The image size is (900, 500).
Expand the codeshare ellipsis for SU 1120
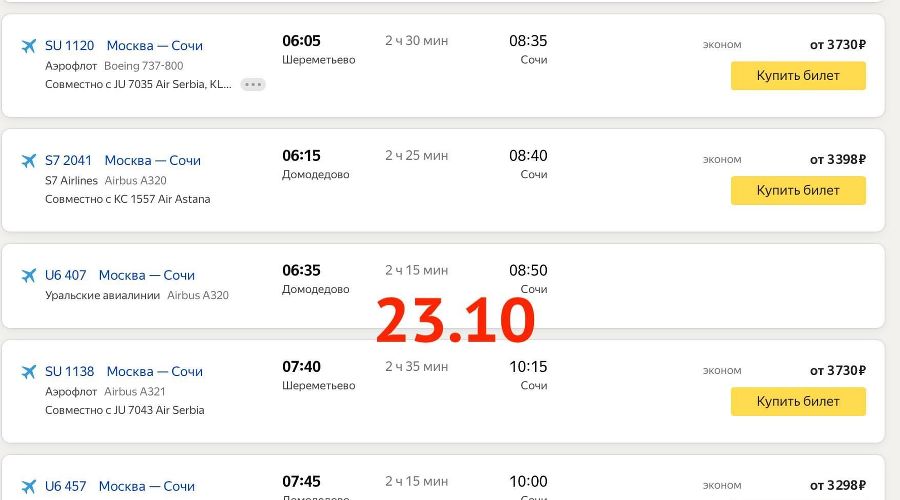point(253,85)
